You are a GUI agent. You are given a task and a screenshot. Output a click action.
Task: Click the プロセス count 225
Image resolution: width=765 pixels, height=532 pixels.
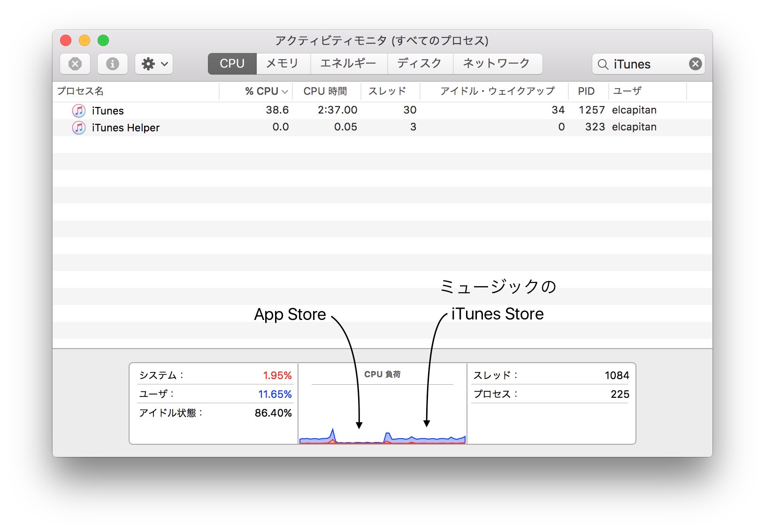coord(620,394)
